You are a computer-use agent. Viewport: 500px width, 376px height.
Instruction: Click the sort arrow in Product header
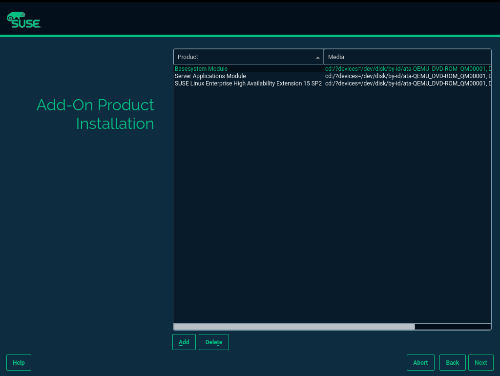pos(318,58)
